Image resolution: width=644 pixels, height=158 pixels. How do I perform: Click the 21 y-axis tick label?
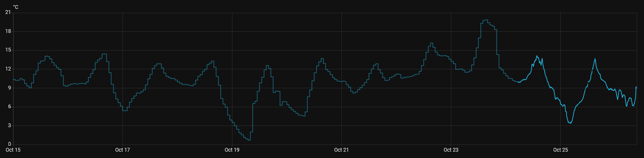(x=8, y=13)
